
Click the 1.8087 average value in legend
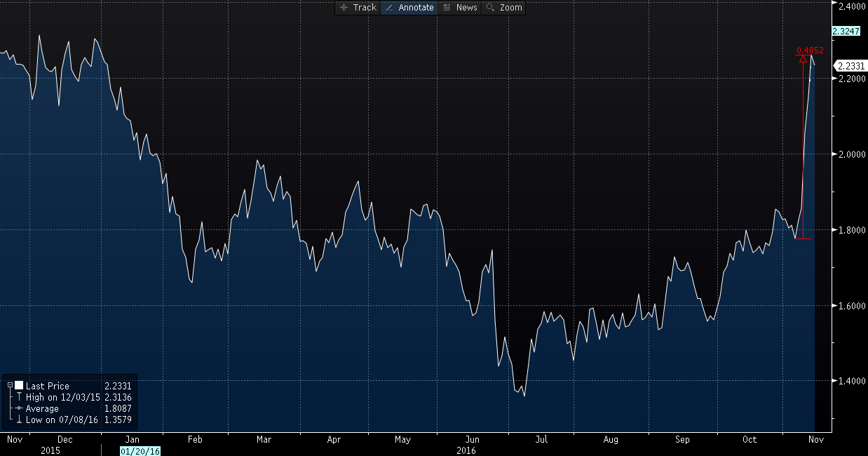click(x=118, y=408)
